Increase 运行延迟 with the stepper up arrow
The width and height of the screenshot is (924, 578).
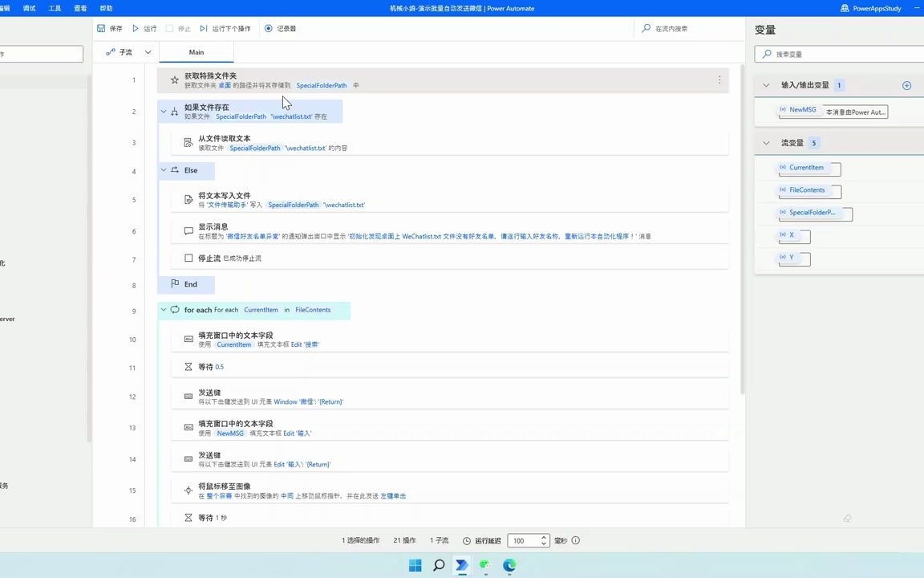coord(542,537)
